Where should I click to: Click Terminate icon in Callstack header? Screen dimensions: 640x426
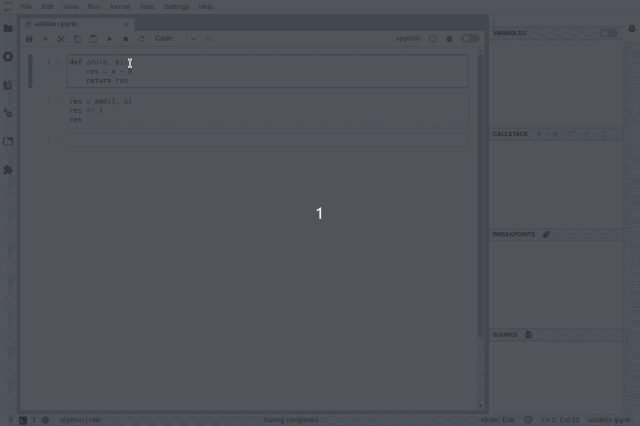pyautogui.click(x=555, y=134)
